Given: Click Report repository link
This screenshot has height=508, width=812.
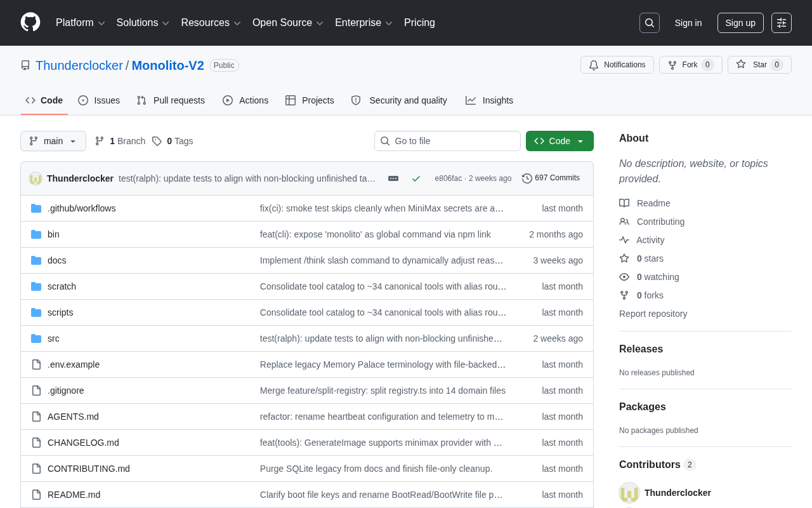Looking at the screenshot, I should click(653, 314).
